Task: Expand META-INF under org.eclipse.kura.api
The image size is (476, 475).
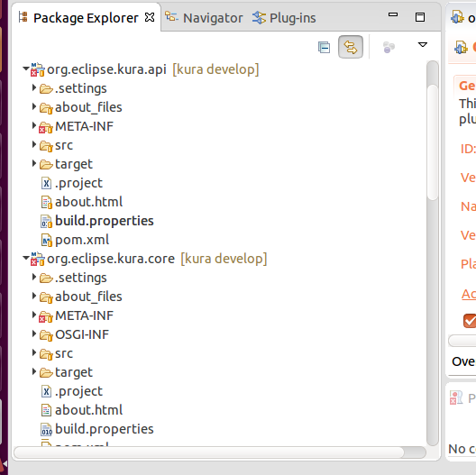Action: tap(34, 125)
